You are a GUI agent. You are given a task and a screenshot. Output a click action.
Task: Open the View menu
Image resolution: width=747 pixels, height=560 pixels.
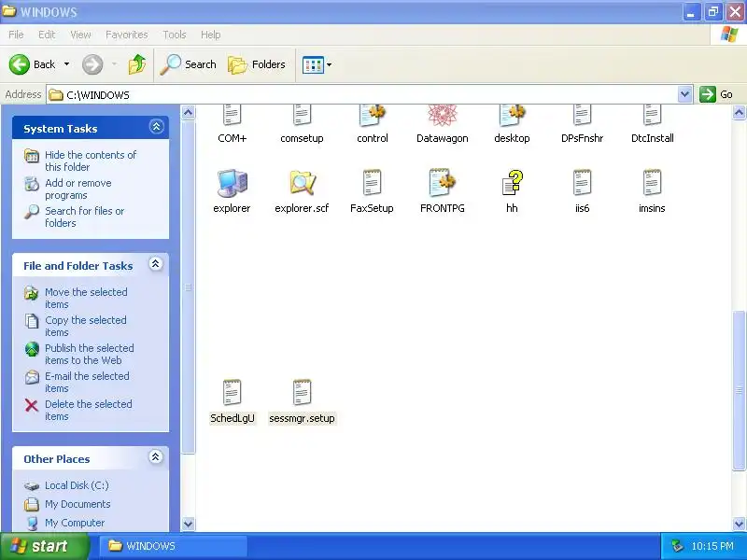[80, 35]
